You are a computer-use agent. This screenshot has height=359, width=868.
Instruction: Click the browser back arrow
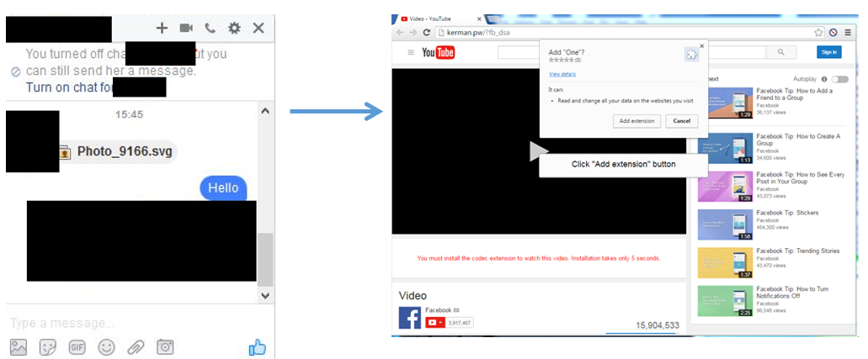400,33
